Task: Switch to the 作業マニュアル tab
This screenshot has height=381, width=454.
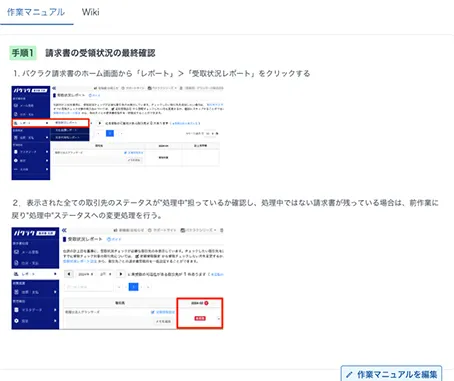Action: coord(36,12)
